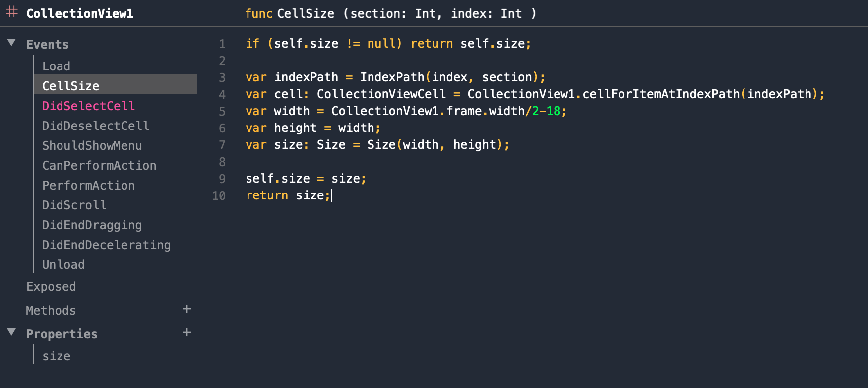Select the CanPerformAction event
The width and height of the screenshot is (868, 388).
[99, 165]
